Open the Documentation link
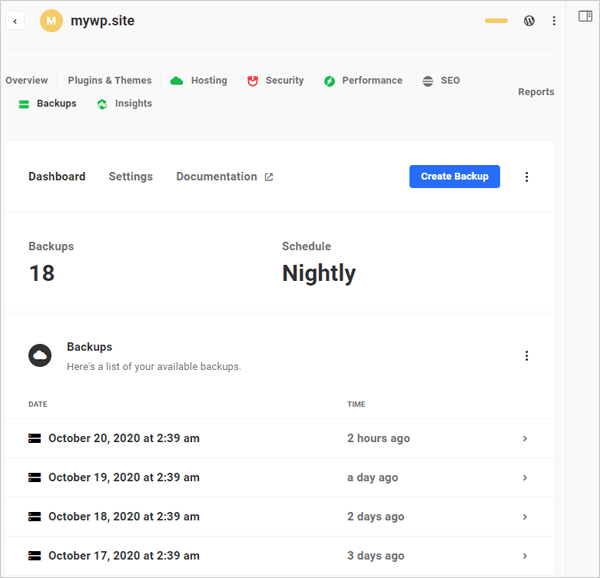Image resolution: width=600 pixels, height=578 pixels. 217,176
